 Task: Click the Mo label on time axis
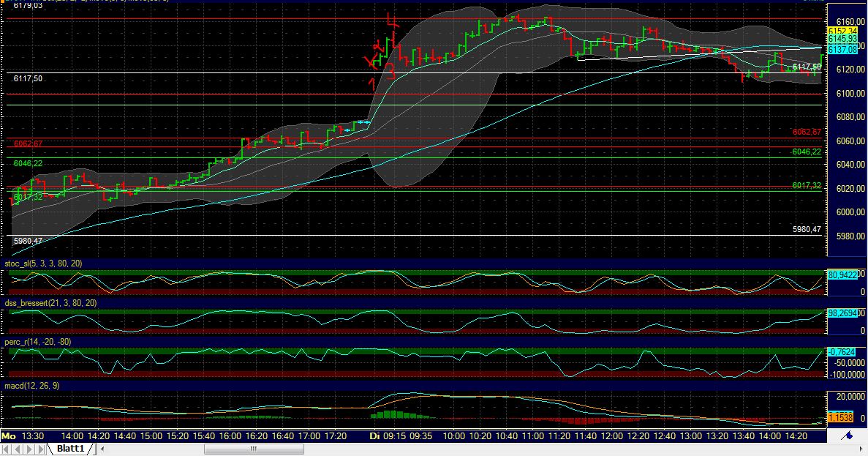pos(8,435)
